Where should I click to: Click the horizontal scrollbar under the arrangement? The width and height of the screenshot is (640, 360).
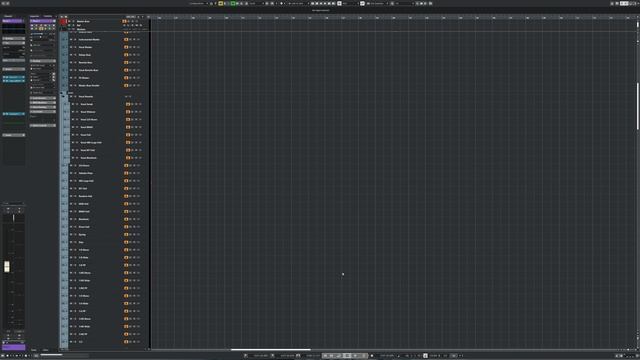point(271,350)
